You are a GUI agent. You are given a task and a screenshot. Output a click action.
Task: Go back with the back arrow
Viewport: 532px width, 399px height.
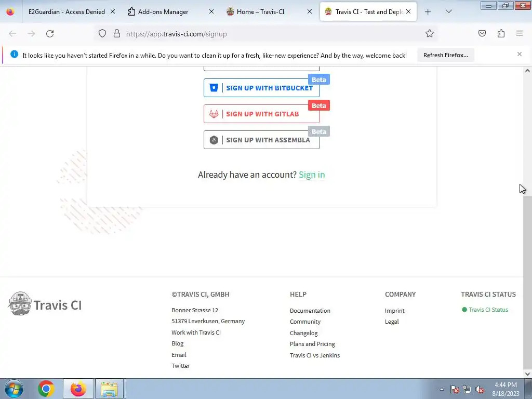point(12,34)
